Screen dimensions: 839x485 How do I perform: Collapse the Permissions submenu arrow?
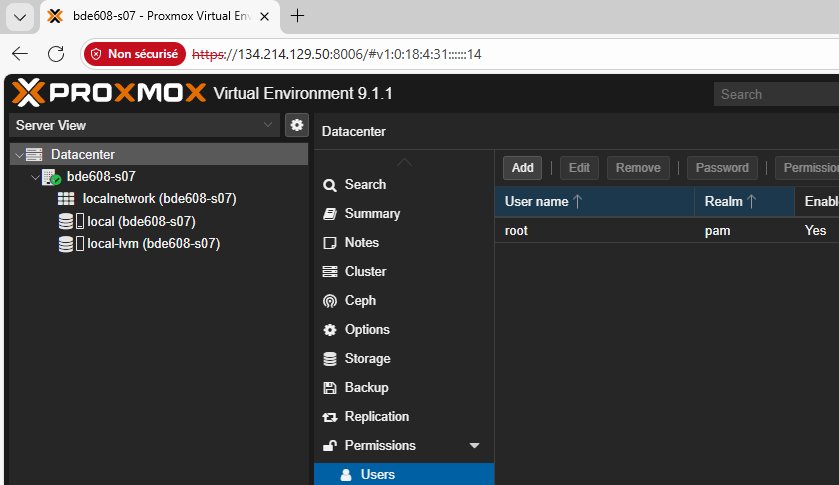click(474, 446)
